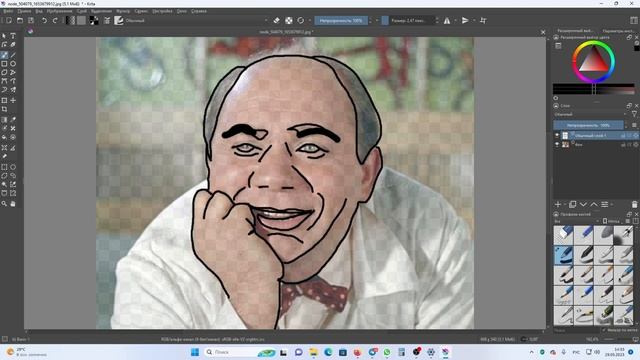Open the layer blending mode dropdown
This screenshot has width=640, height=360.
(x=591, y=114)
